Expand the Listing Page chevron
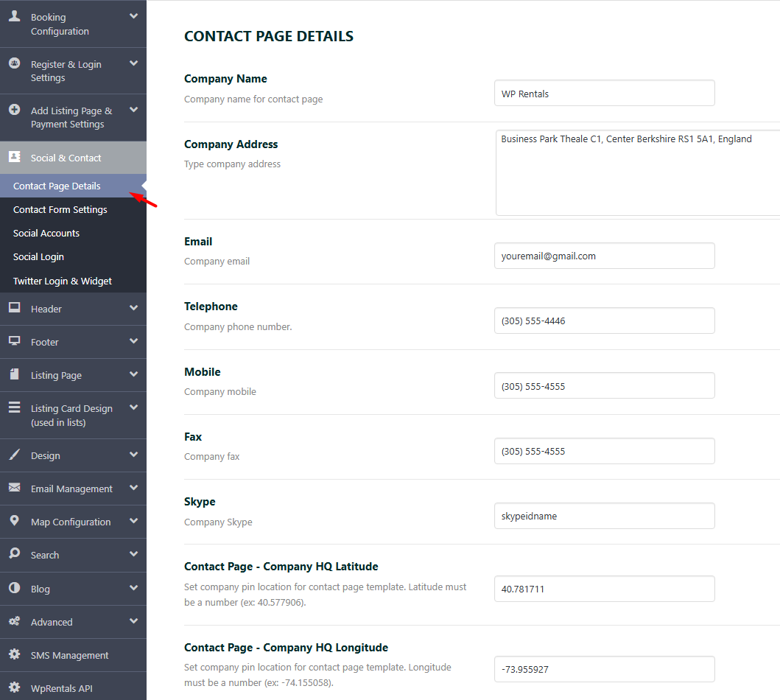 tap(133, 374)
